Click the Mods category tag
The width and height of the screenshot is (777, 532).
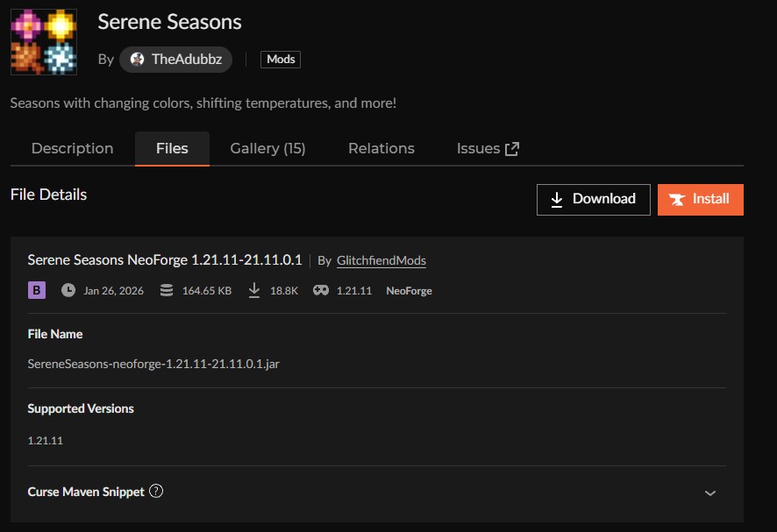pos(281,60)
